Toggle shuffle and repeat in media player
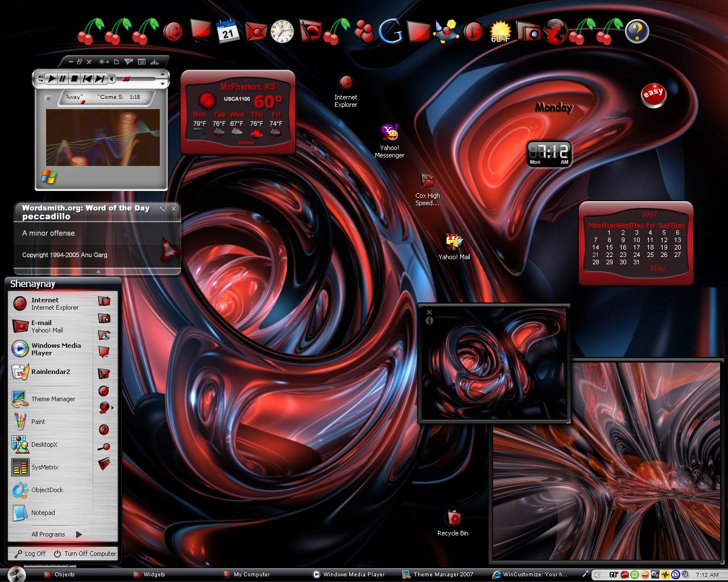Screen dimensions: 728x582 (40, 79)
